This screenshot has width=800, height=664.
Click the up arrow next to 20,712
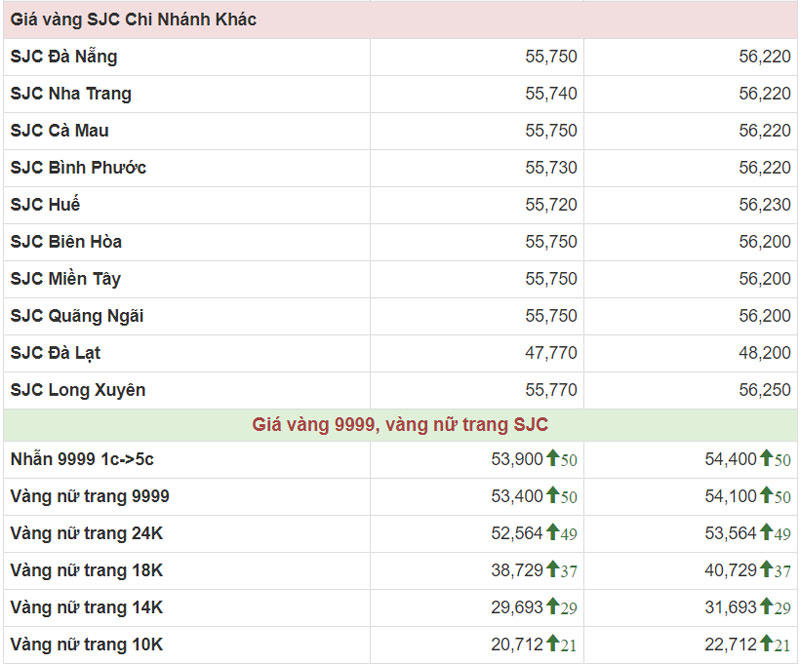click(x=552, y=644)
